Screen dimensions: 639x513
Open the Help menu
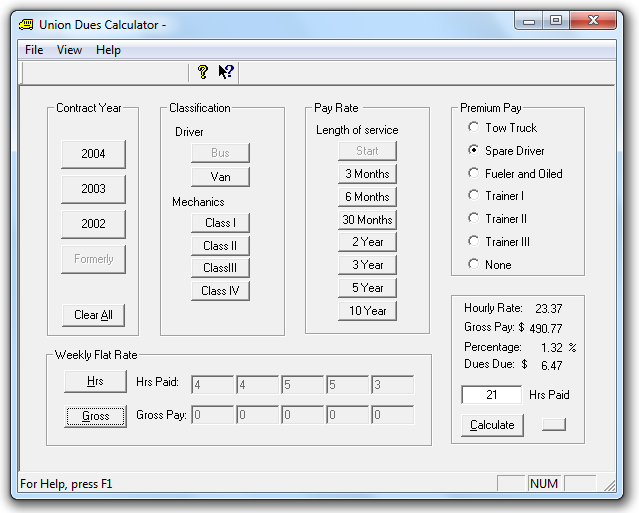pos(108,50)
